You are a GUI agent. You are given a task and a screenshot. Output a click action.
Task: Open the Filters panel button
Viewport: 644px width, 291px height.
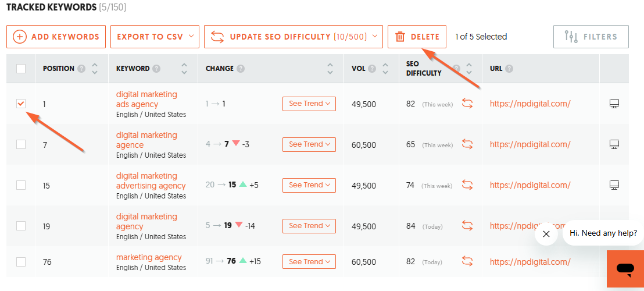click(591, 37)
